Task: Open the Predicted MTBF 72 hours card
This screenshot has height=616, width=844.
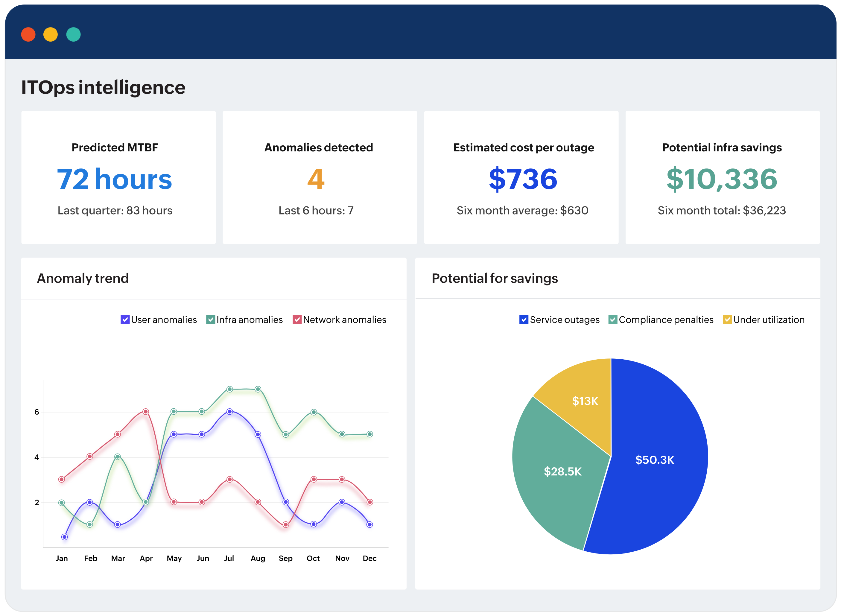Action: [118, 177]
